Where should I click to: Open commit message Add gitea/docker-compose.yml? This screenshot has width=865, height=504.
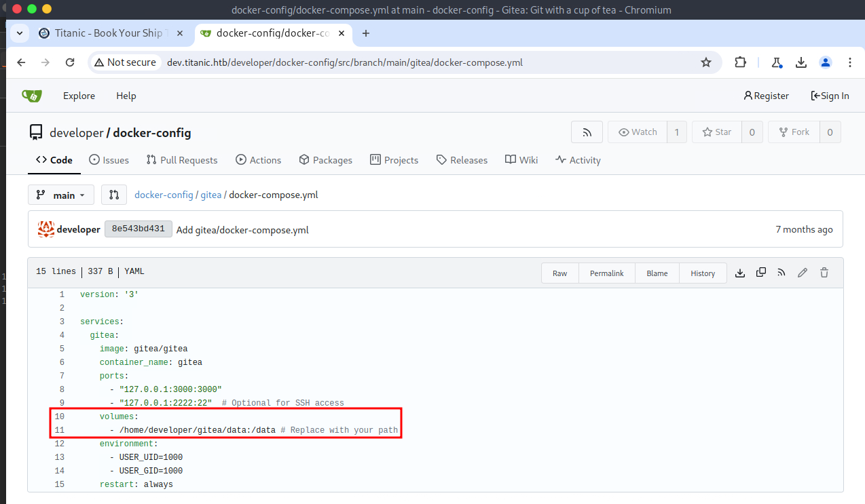point(242,230)
